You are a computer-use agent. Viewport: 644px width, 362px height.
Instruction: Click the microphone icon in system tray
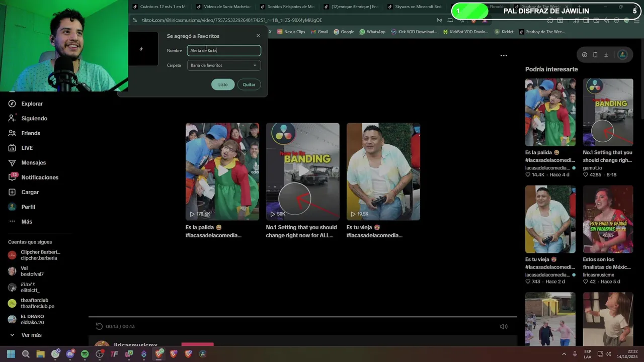coord(575,354)
